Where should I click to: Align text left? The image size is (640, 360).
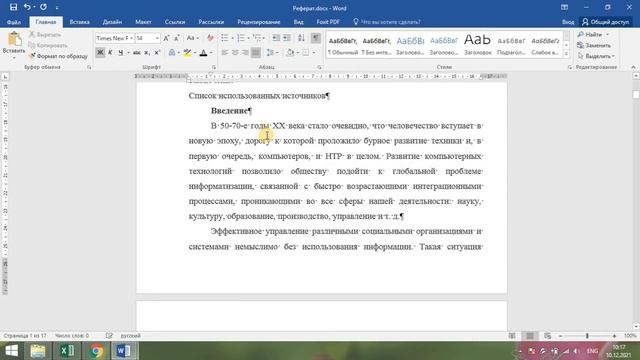(225, 53)
